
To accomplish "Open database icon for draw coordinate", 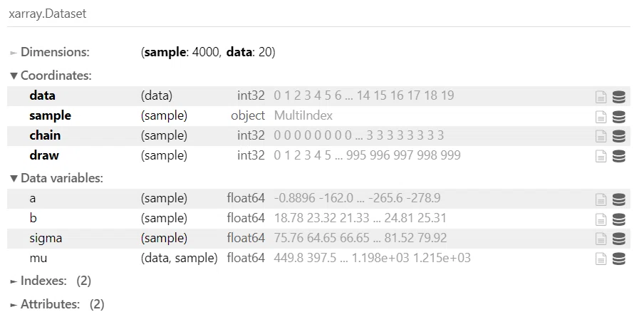I will (619, 156).
